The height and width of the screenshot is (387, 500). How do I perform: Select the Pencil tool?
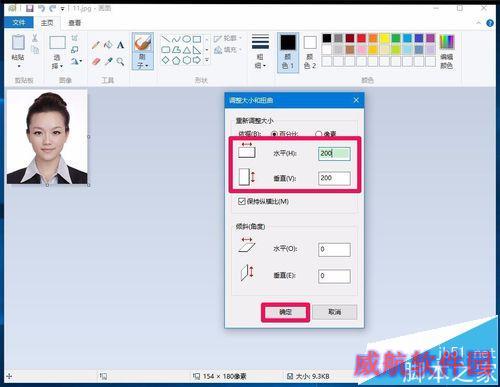(96, 45)
